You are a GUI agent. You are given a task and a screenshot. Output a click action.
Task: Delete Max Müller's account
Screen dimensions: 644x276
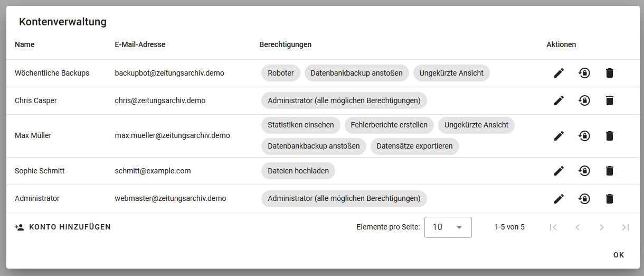610,136
